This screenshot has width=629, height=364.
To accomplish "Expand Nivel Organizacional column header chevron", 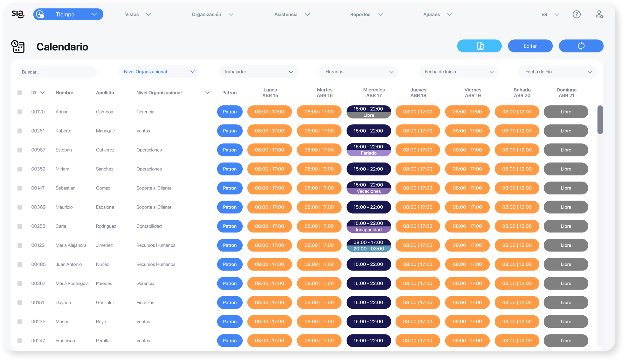I will [207, 93].
